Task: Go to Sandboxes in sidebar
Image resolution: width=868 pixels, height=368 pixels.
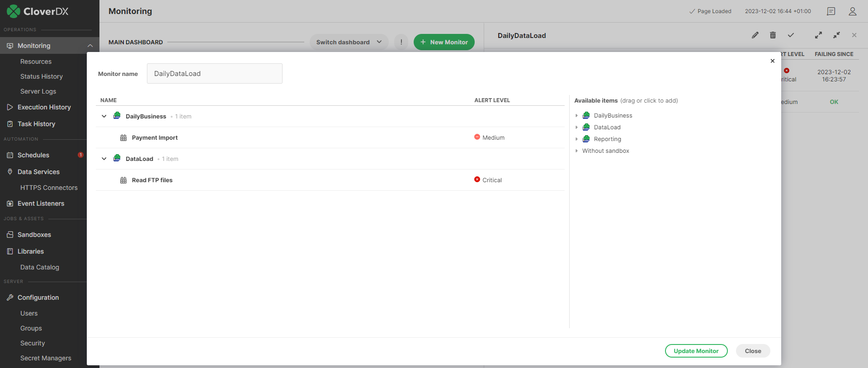Action: [34, 235]
